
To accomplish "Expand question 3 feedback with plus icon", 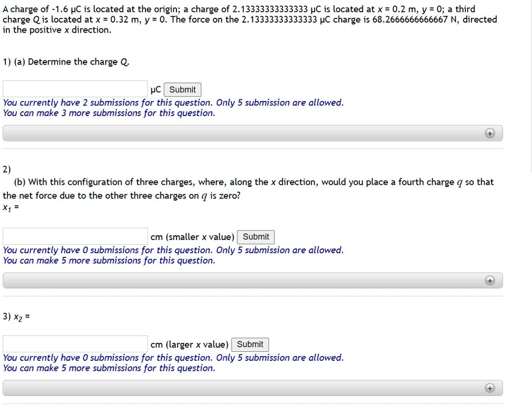I will click(x=490, y=388).
